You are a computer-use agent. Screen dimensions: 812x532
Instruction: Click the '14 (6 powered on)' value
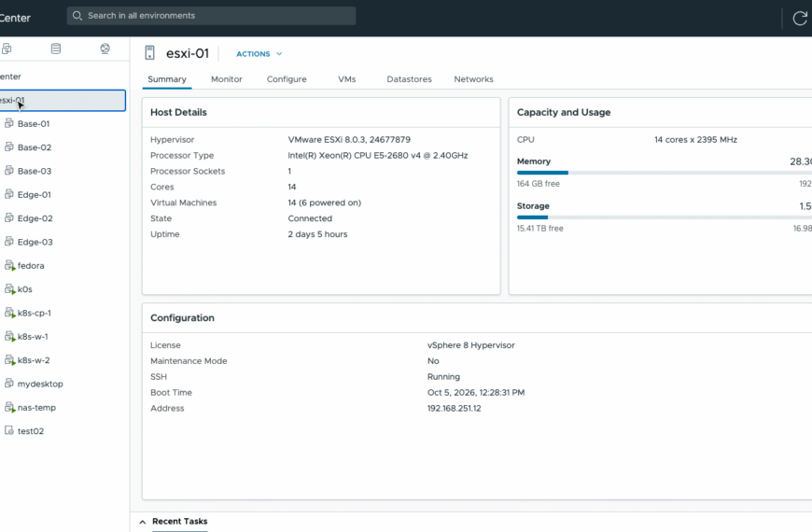[324, 203]
